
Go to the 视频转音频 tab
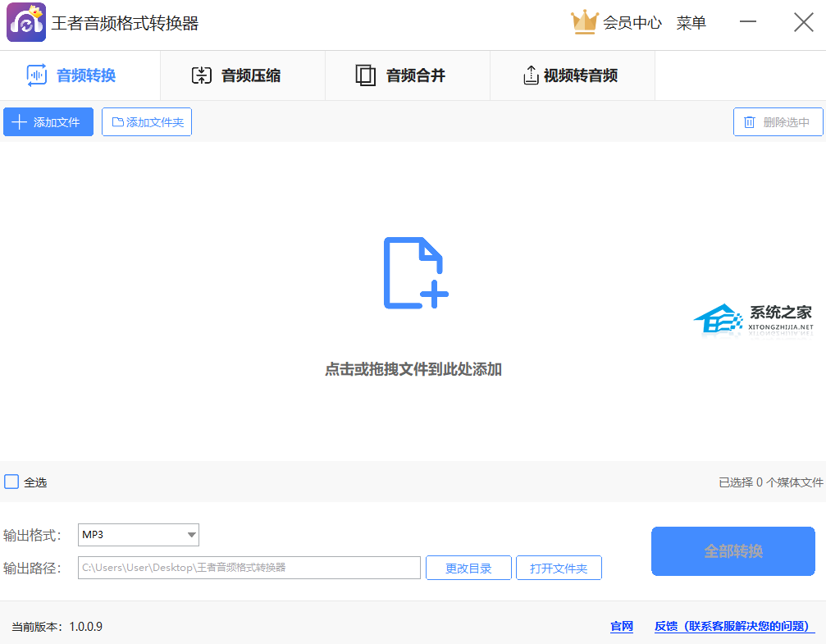pyautogui.click(x=573, y=75)
